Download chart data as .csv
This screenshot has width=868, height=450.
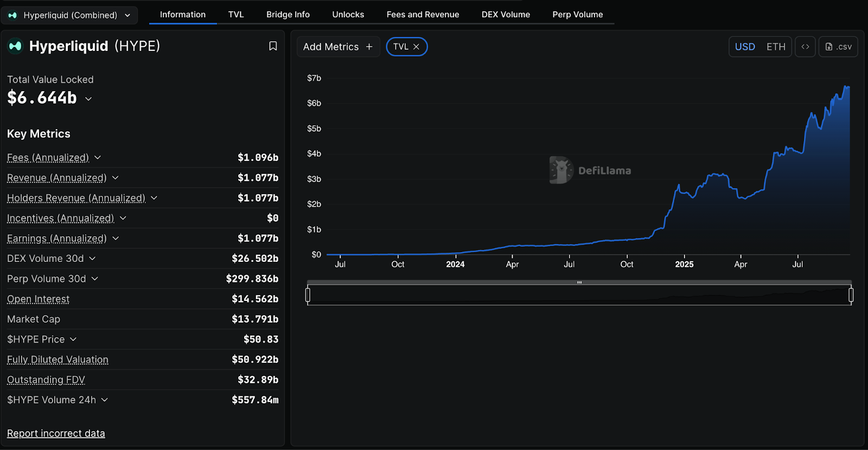pyautogui.click(x=838, y=47)
